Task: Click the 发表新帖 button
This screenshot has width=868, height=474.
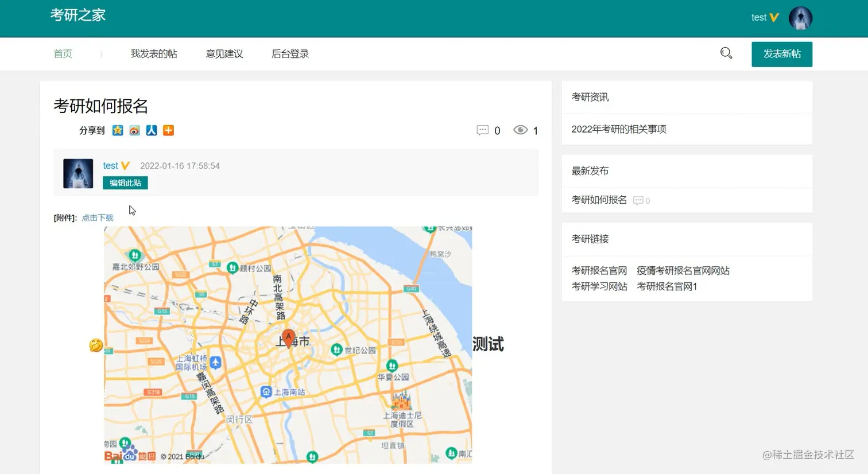Action: 781,53
